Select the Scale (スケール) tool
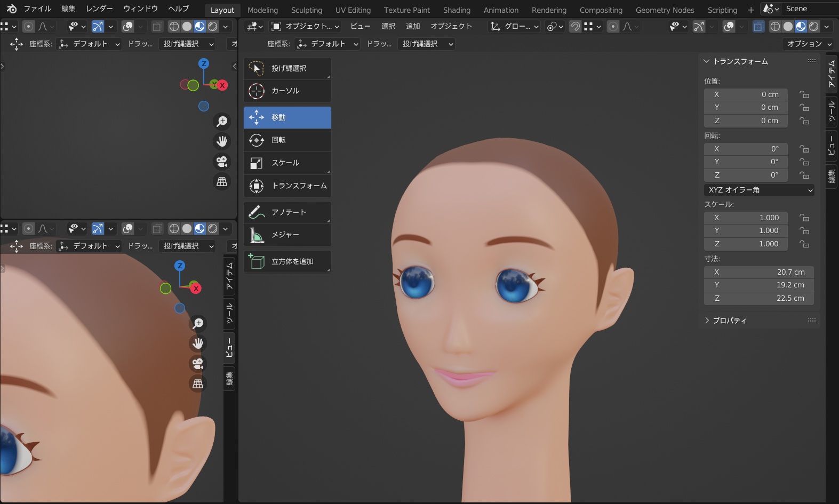 [x=287, y=163]
